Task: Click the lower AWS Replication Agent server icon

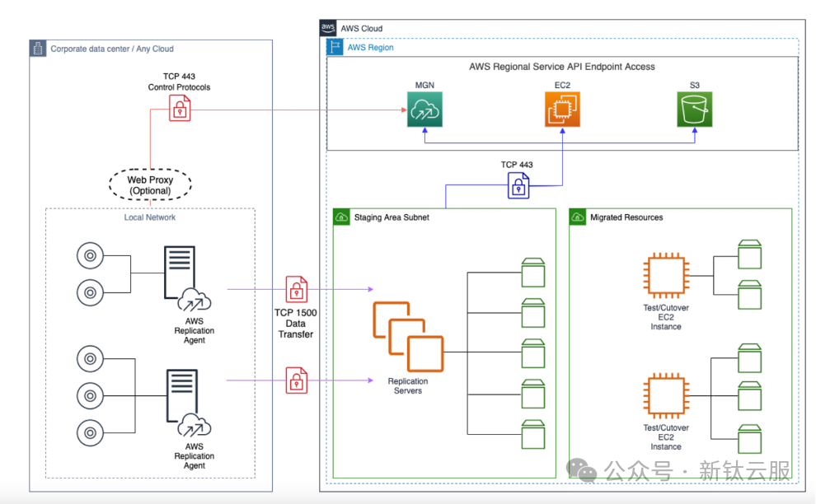Action: (189, 403)
